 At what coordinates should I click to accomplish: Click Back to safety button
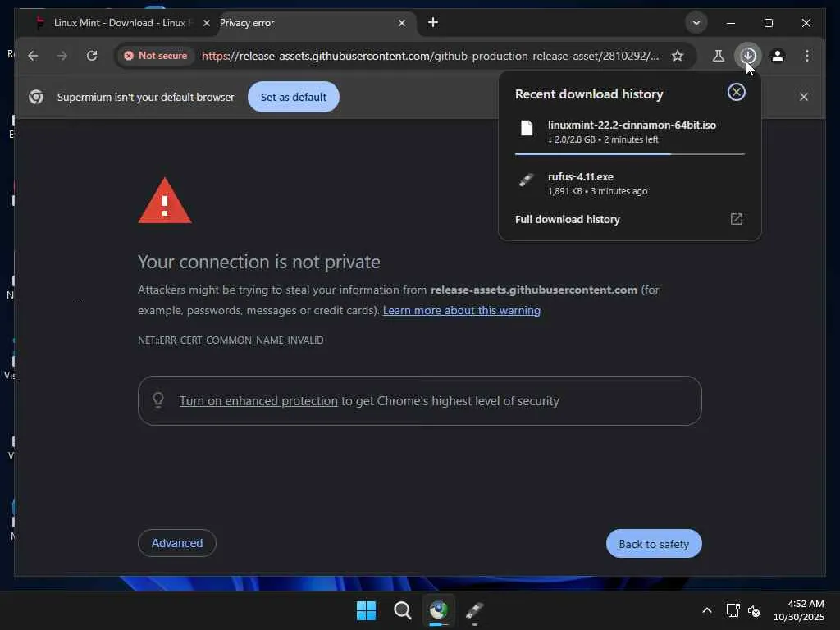(654, 544)
